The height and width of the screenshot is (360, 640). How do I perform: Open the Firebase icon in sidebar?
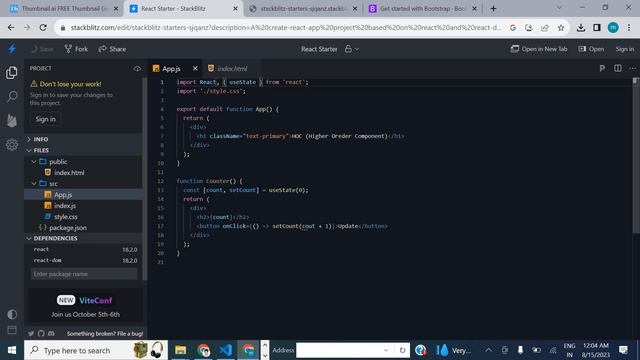click(12, 120)
